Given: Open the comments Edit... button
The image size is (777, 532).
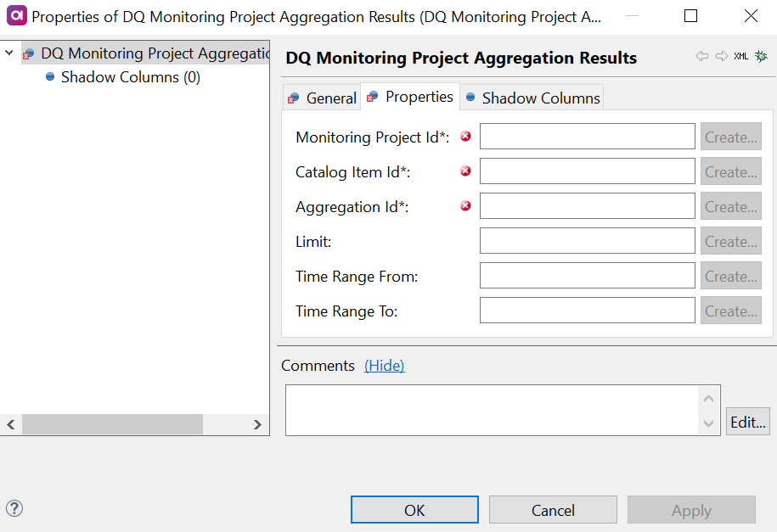Looking at the screenshot, I should (x=747, y=422).
